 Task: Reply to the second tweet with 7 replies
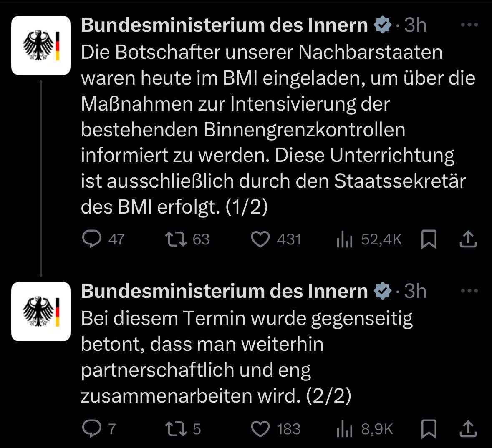point(92,428)
